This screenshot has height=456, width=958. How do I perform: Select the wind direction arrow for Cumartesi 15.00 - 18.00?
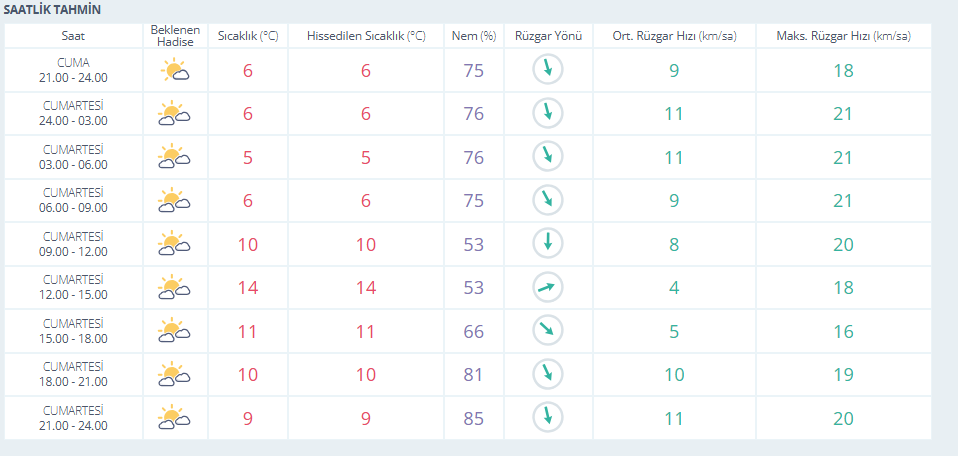click(x=547, y=330)
